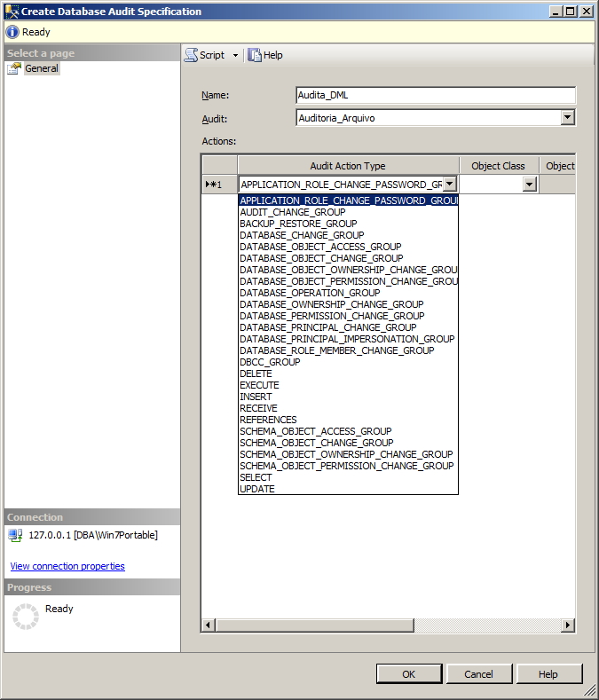
Task: Select UPDATE audit action
Action: pyautogui.click(x=349, y=489)
